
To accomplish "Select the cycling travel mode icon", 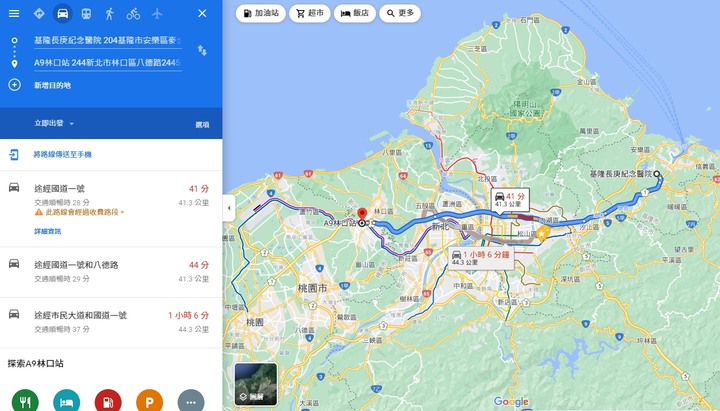I will [133, 14].
